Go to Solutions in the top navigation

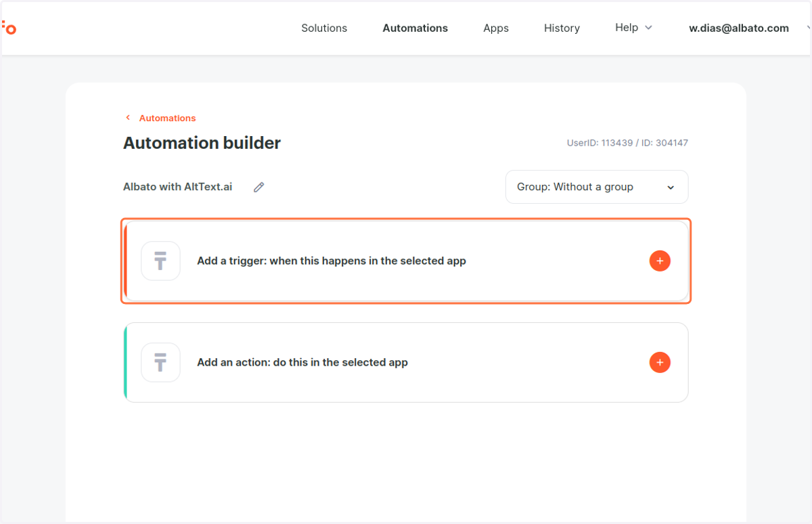point(324,28)
